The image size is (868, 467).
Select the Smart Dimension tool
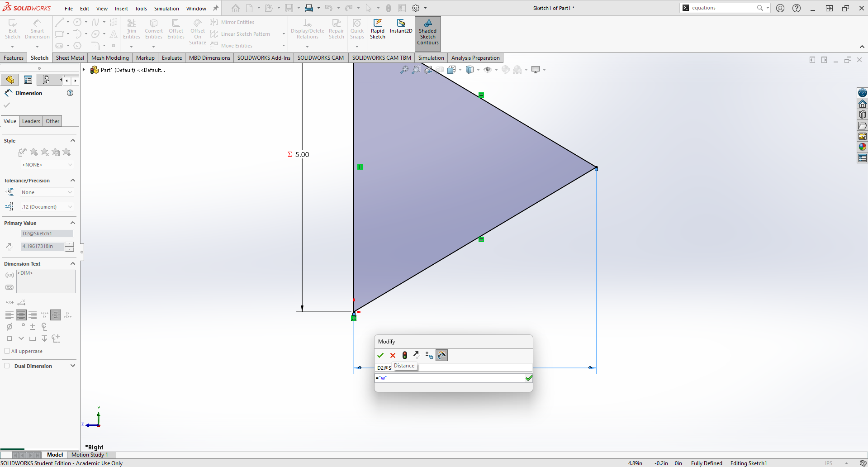coord(37,30)
